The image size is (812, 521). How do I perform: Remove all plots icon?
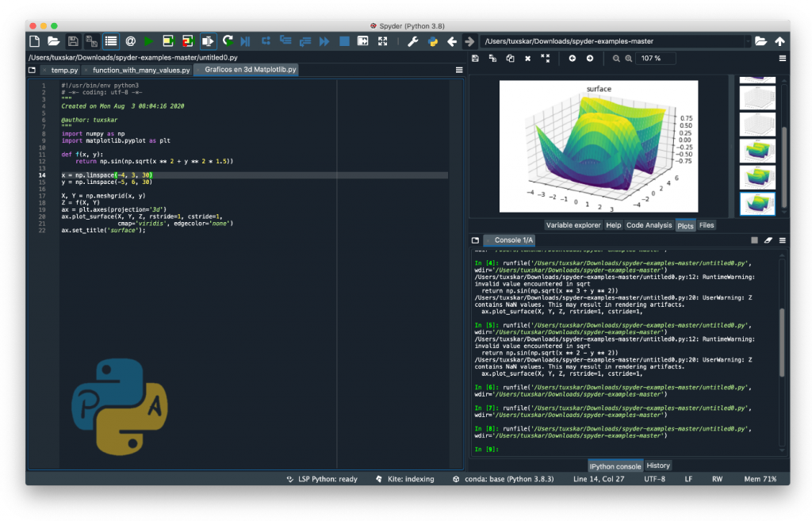546,59
